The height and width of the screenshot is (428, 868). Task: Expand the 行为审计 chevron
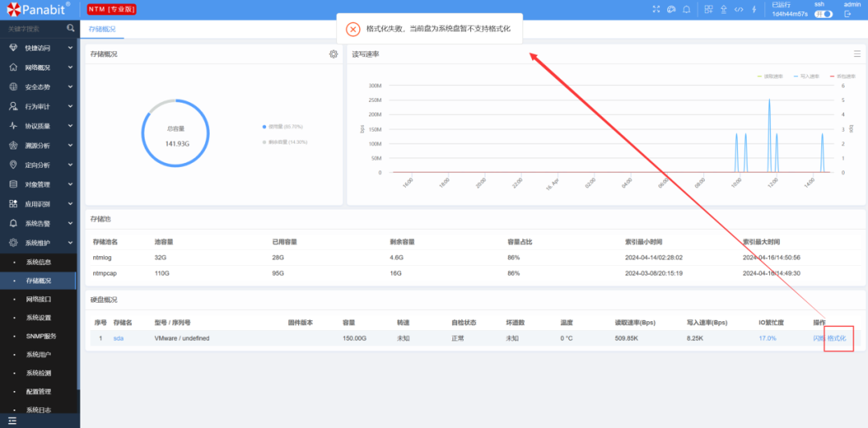tap(70, 106)
